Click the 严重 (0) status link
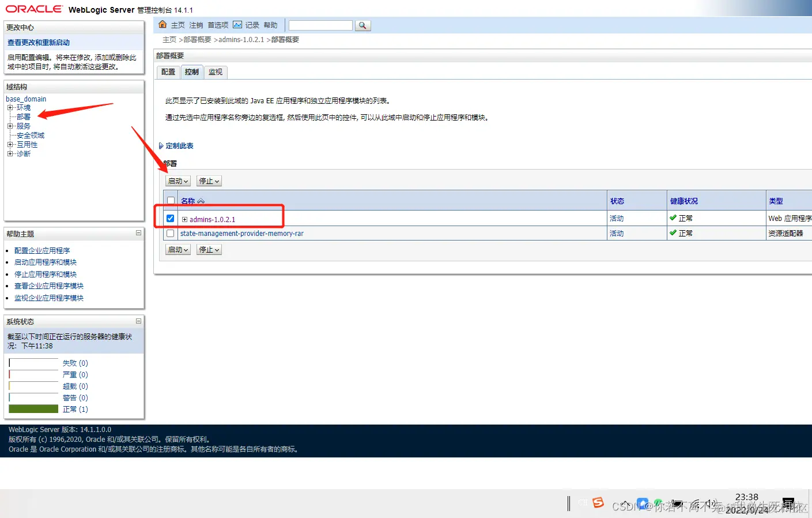 75,375
